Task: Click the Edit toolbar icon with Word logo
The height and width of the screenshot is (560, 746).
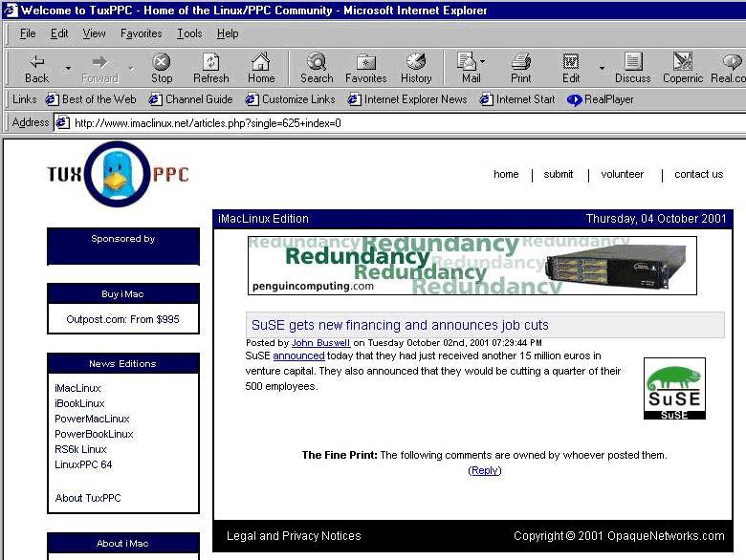Action: 570,69
